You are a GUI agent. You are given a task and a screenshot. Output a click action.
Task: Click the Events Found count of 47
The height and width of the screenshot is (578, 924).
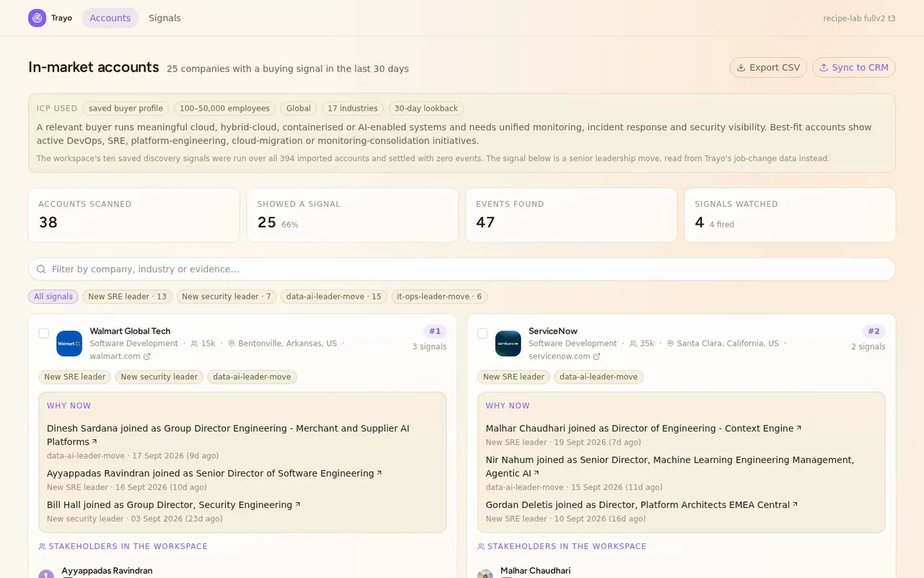pos(486,223)
